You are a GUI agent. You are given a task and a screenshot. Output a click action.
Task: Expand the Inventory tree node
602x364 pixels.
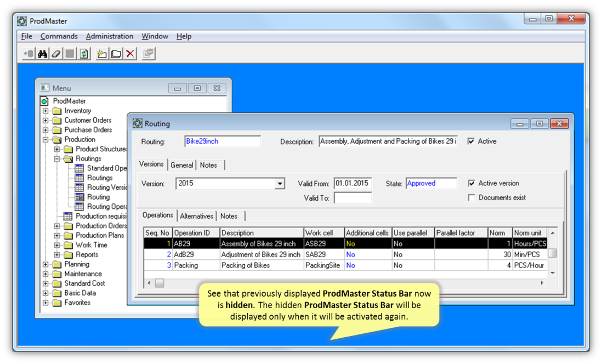tap(46, 111)
